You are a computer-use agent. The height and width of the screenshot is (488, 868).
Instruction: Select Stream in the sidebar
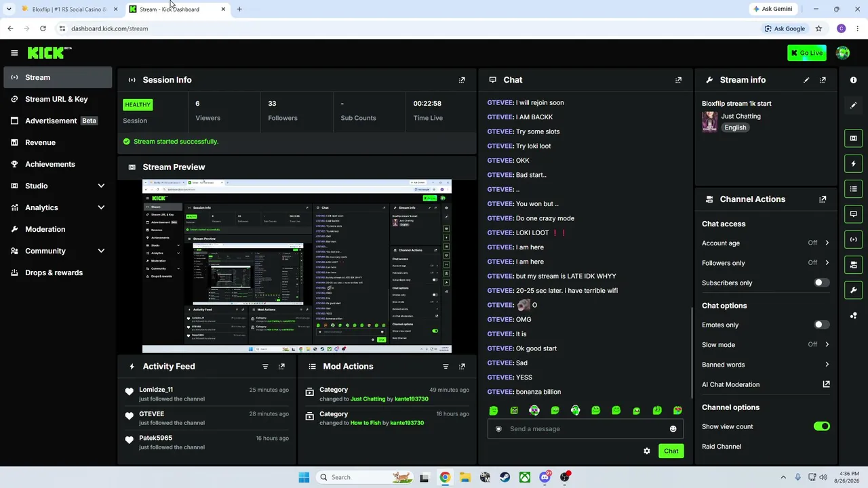tap(58, 77)
